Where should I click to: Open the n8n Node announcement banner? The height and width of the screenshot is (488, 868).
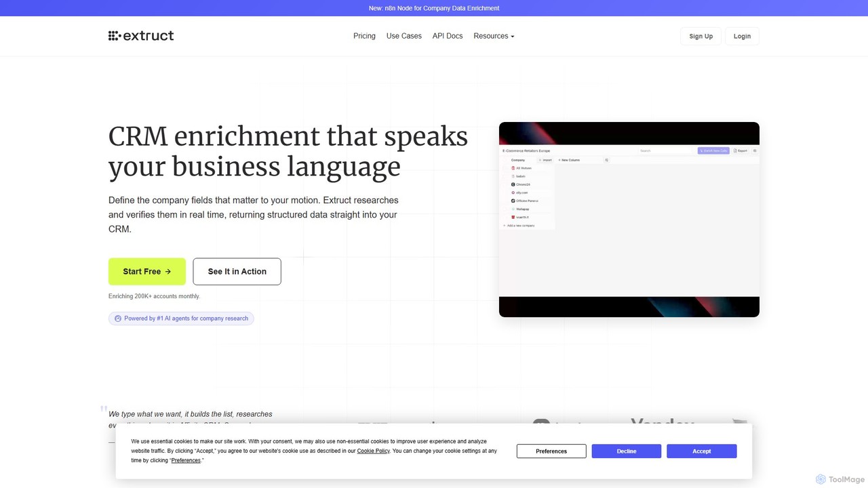tap(434, 8)
